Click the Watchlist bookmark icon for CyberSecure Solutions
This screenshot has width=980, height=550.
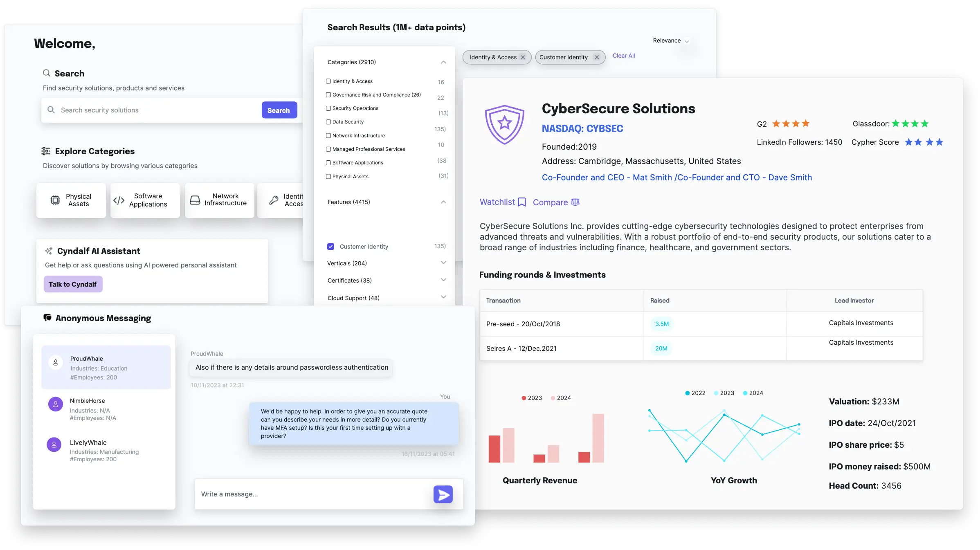pos(521,202)
